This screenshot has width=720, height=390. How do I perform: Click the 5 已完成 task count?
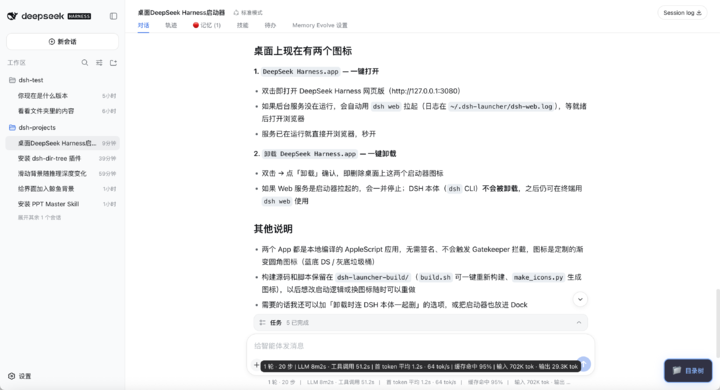tap(298, 322)
